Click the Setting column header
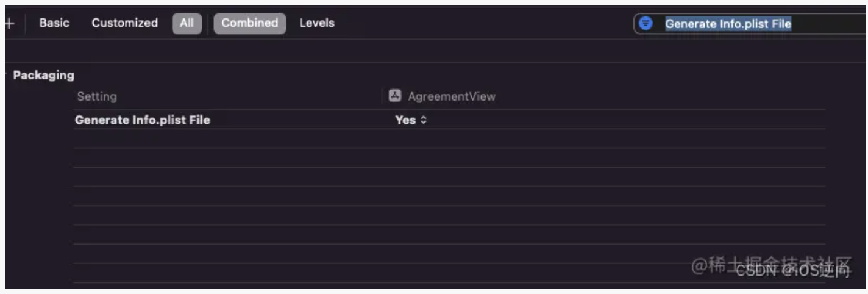The width and height of the screenshot is (868, 294). click(96, 96)
